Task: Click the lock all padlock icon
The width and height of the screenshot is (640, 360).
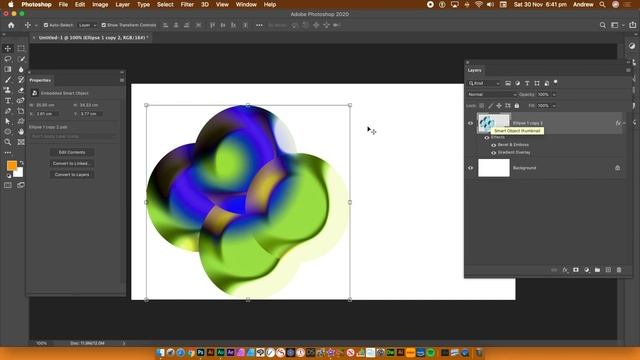Action: 517,106
